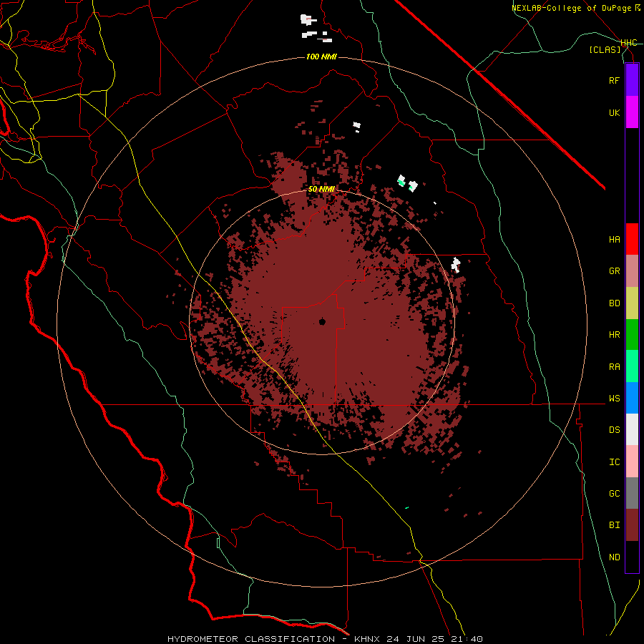Click the IC light pink legend swatch

click(632, 462)
